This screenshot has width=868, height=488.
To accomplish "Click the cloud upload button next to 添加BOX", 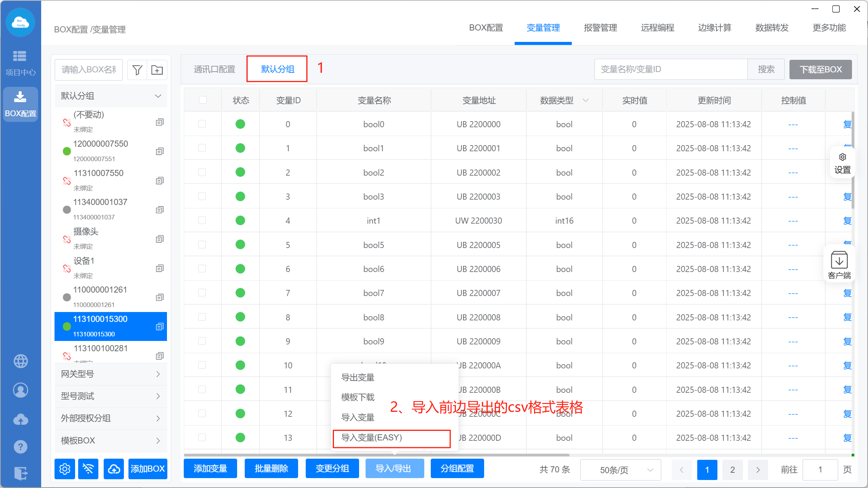I will [114, 469].
